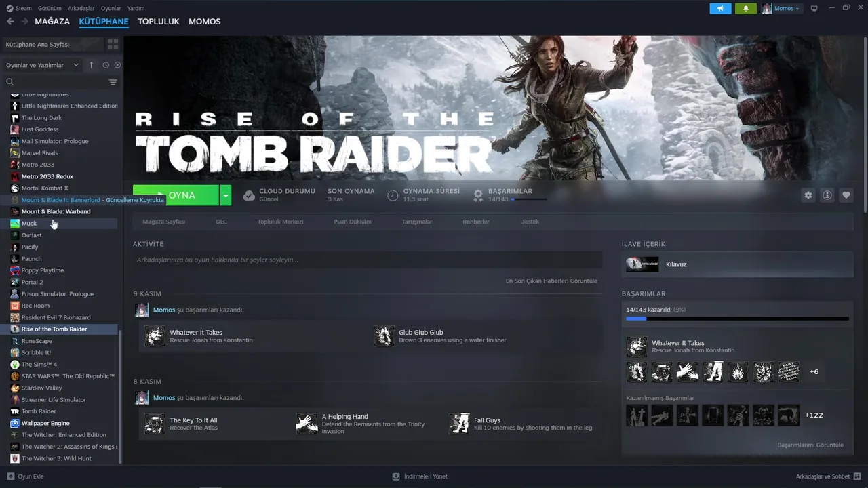The height and width of the screenshot is (488, 868).
Task: Add game to favorites heart icon
Action: 846,195
